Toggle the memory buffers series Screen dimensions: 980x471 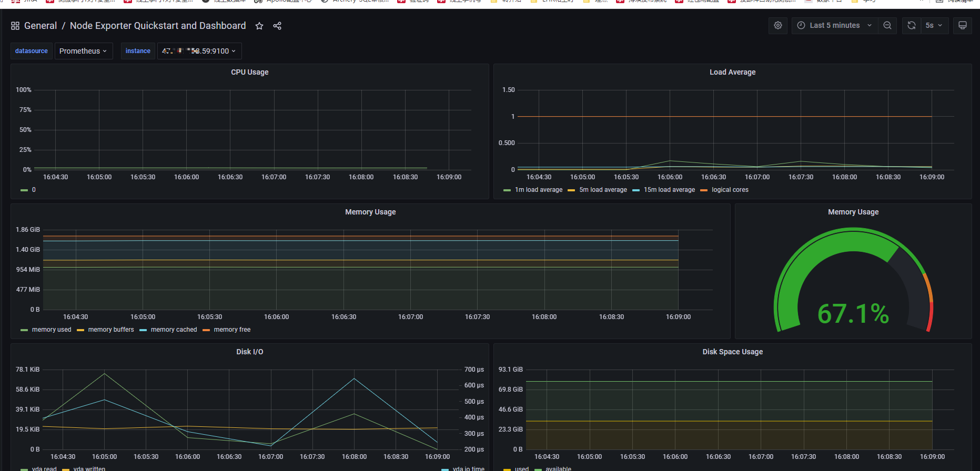point(111,330)
